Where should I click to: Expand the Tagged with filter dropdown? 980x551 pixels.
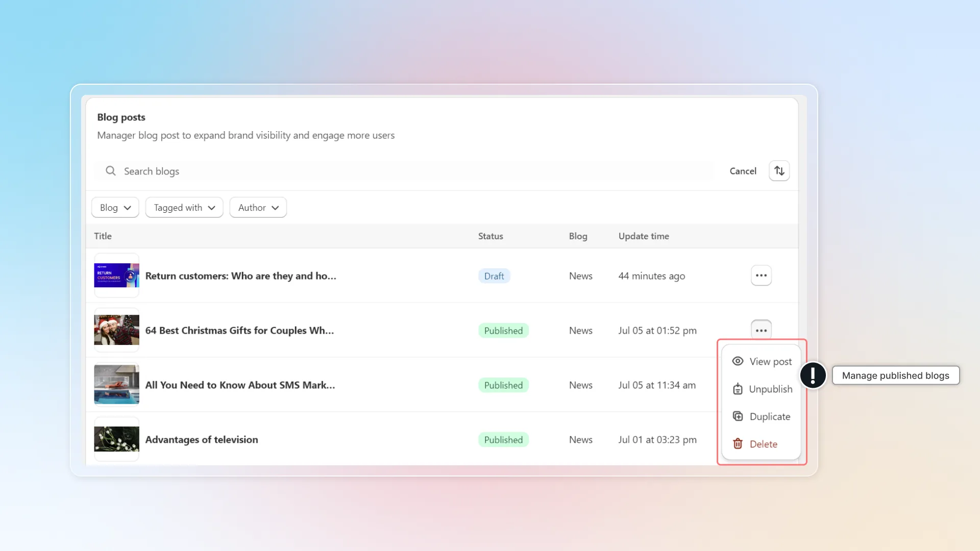(x=184, y=208)
